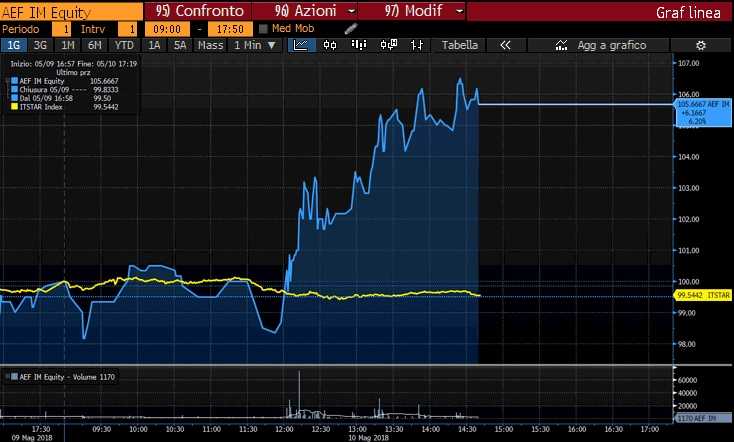The image size is (734, 442).
Task: Edit the 17:50 end time field
Action: click(230, 29)
